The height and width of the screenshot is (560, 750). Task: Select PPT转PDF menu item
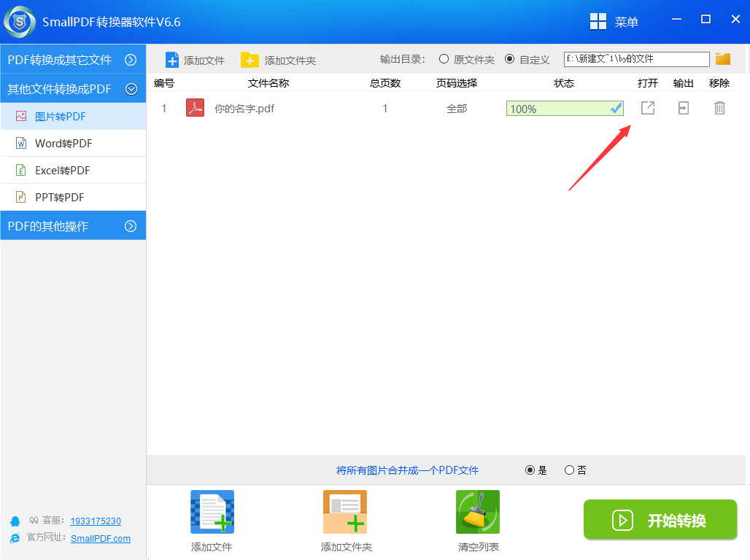(73, 197)
